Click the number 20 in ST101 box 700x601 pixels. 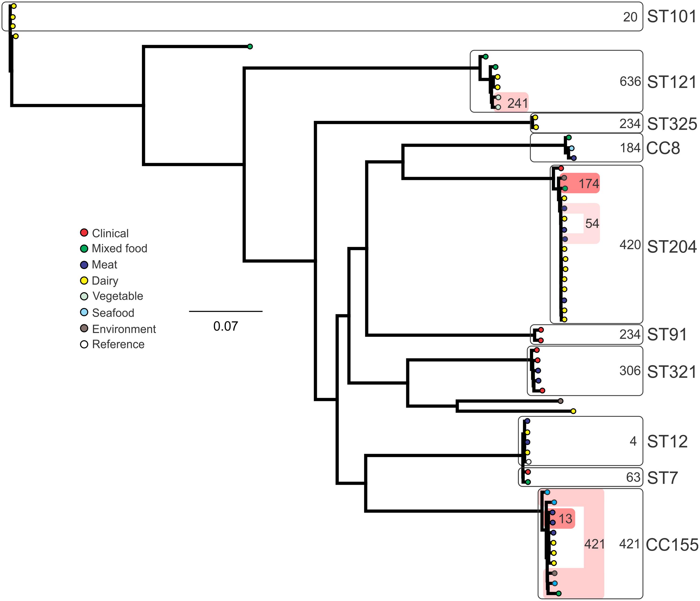click(x=630, y=17)
